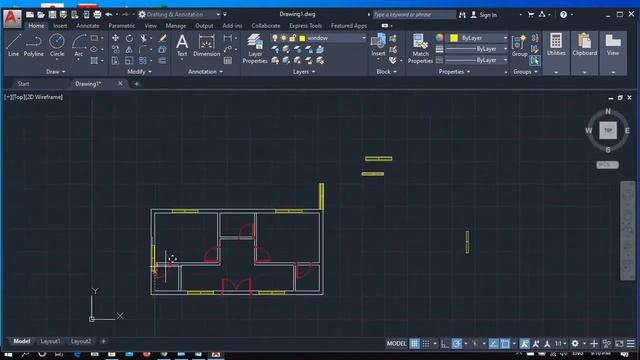Open the linetype ByLayer dropdown

click(x=476, y=60)
